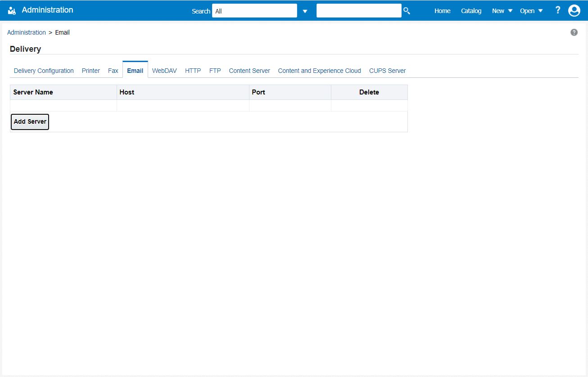Expand the Search scope dropdown arrow

pos(305,11)
